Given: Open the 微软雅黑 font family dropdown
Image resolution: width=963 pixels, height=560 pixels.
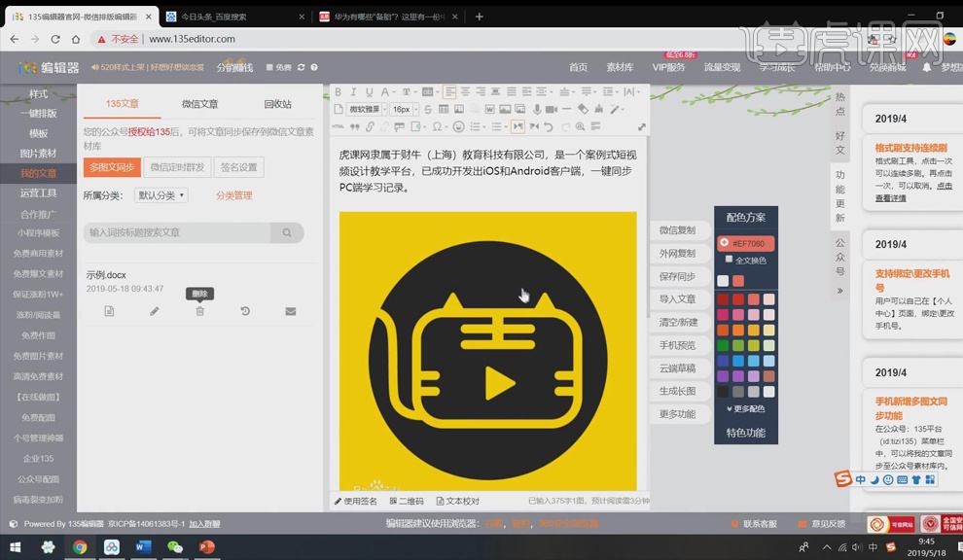Looking at the screenshot, I should point(365,109).
